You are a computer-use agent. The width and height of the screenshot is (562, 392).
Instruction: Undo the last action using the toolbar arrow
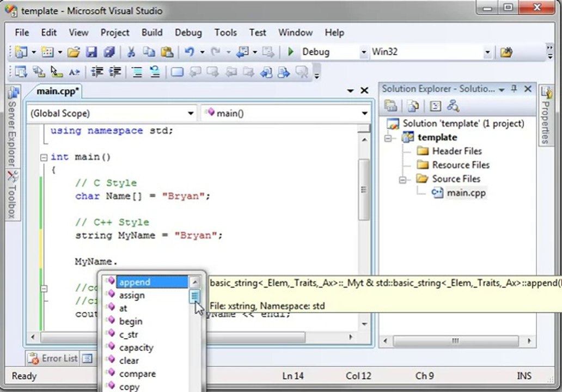pos(190,52)
